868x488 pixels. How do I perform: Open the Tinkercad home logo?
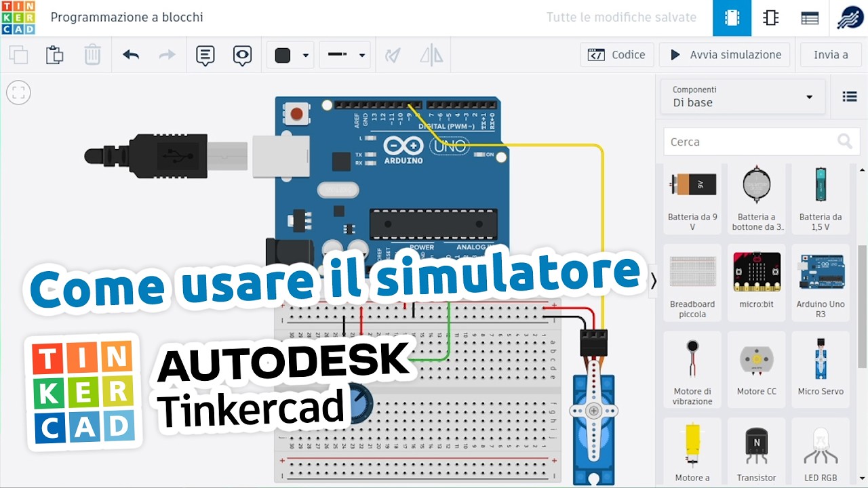(18, 18)
